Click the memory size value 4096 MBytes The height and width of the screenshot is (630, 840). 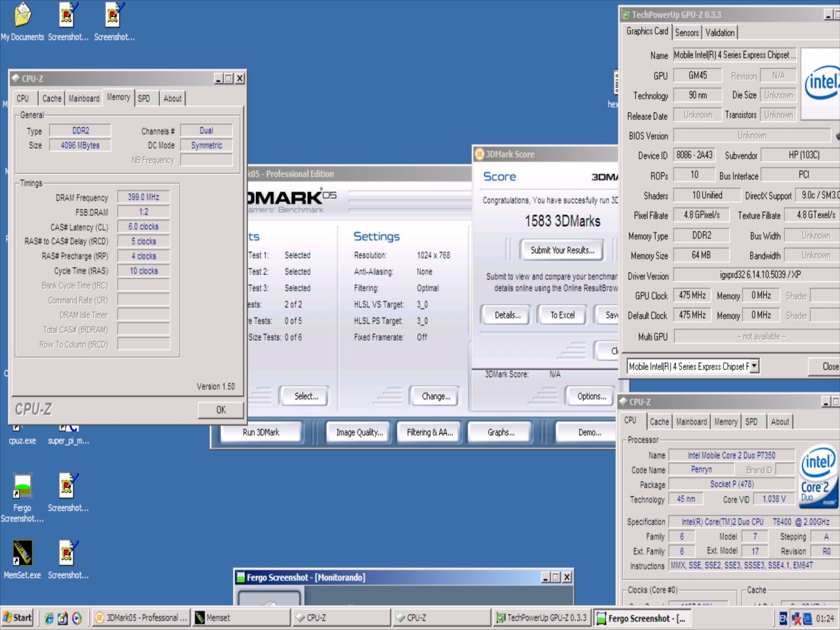pyautogui.click(x=80, y=145)
